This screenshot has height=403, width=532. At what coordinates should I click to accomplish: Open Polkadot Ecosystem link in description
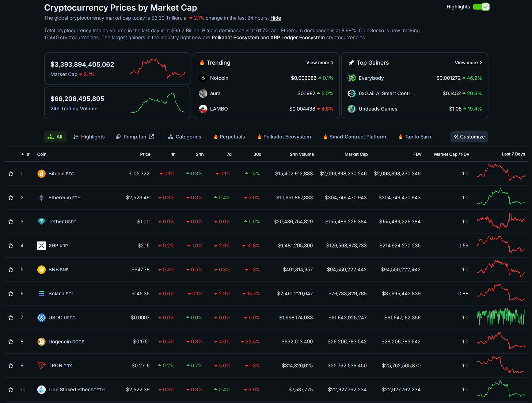click(235, 38)
